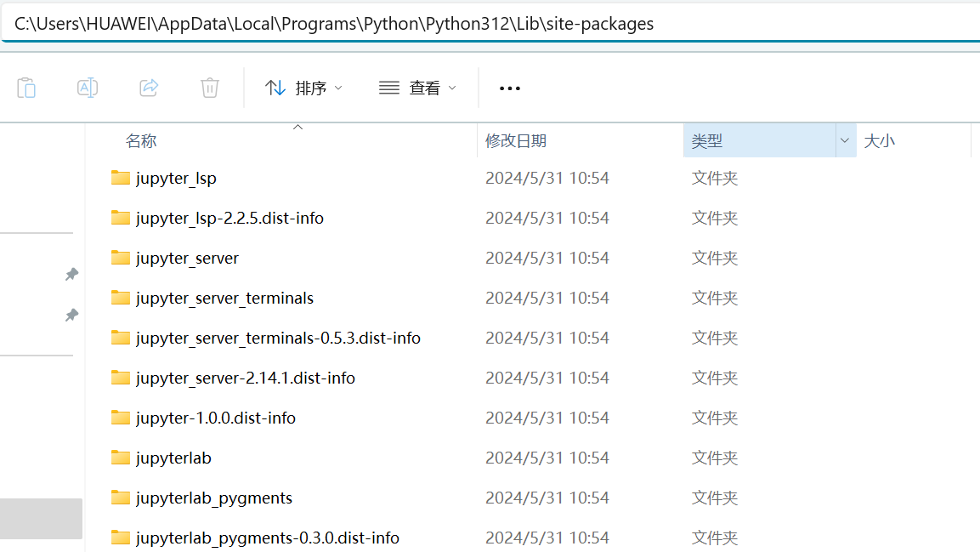
Task: Open the See more three-dots menu
Action: tap(510, 88)
